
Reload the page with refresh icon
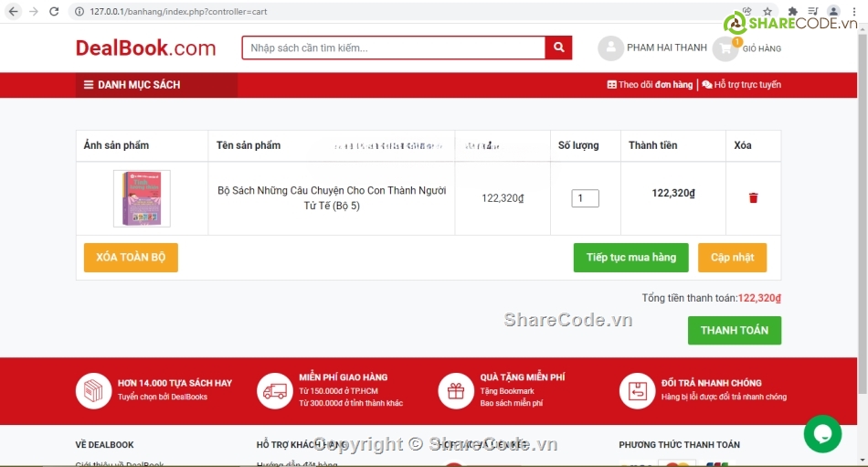(x=54, y=11)
